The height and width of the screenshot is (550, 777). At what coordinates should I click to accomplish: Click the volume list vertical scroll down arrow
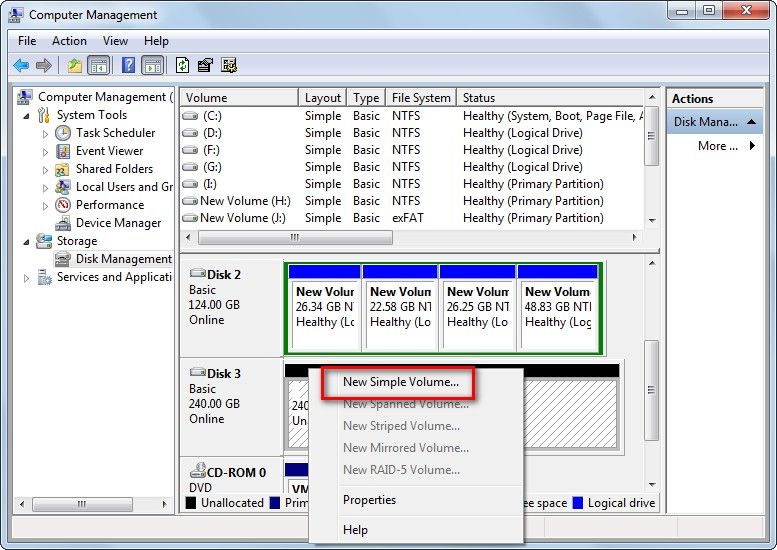[652, 220]
